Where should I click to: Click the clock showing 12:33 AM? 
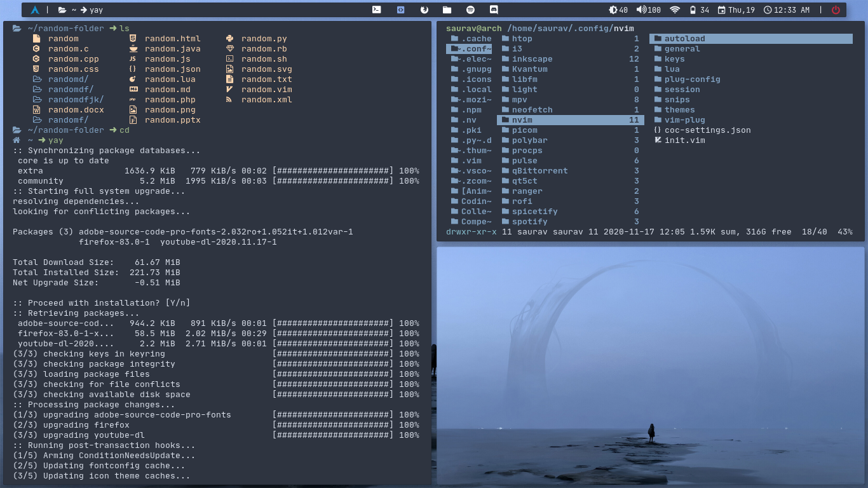point(787,10)
